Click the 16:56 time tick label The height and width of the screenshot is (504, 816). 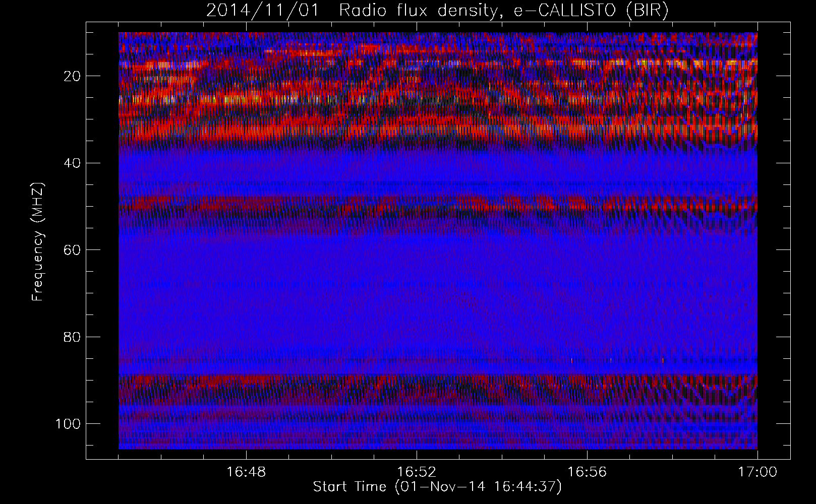(x=587, y=472)
